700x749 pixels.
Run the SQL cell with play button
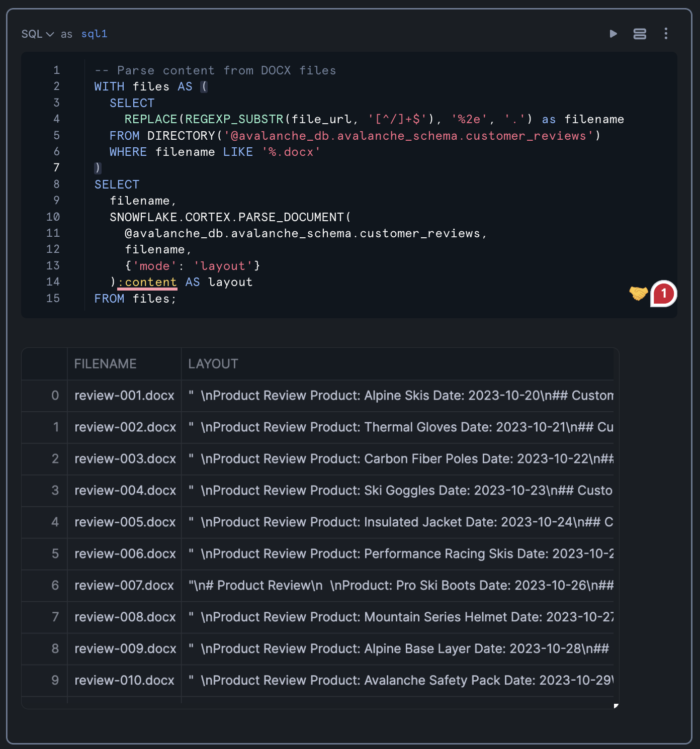pos(613,34)
